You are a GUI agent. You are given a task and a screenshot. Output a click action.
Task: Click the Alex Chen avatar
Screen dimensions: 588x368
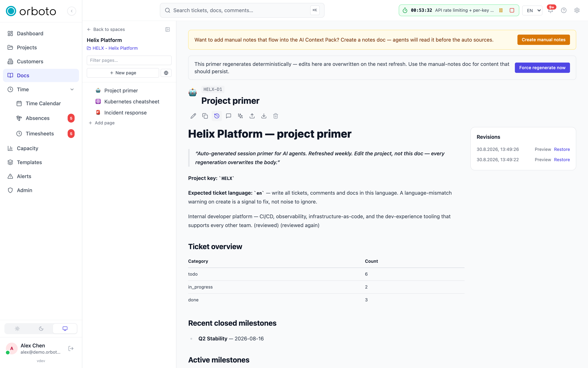(11, 348)
